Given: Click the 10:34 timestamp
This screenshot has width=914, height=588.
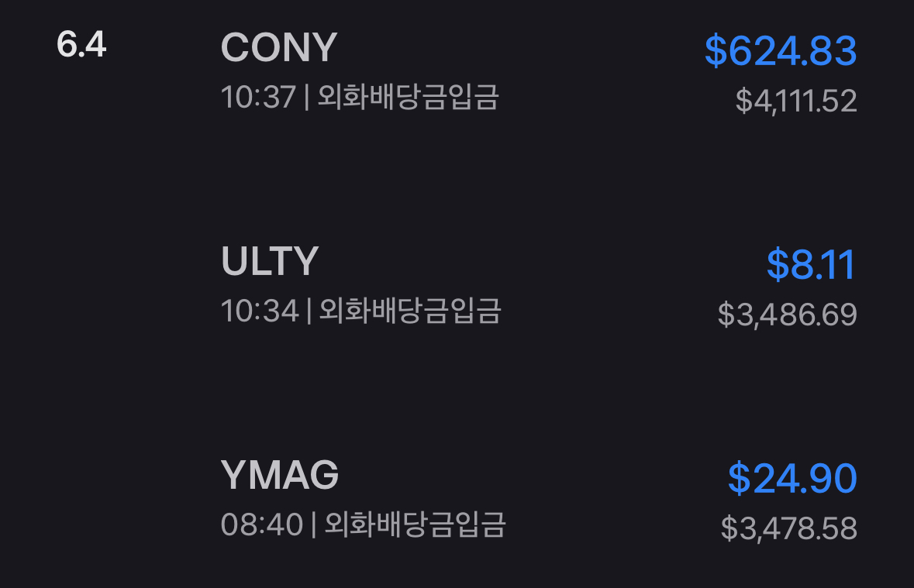Looking at the screenshot, I should tap(259, 311).
